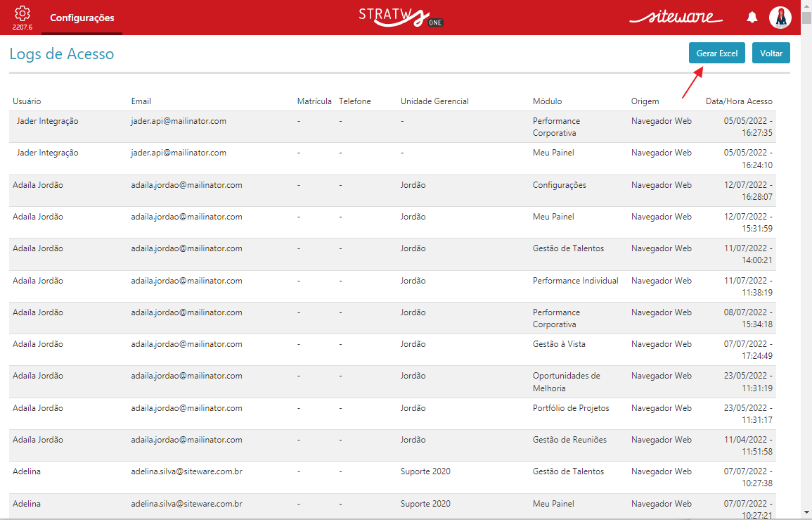Click Jordão unit in the Gestão à Vista row
The height and width of the screenshot is (520, 812).
(413, 343)
